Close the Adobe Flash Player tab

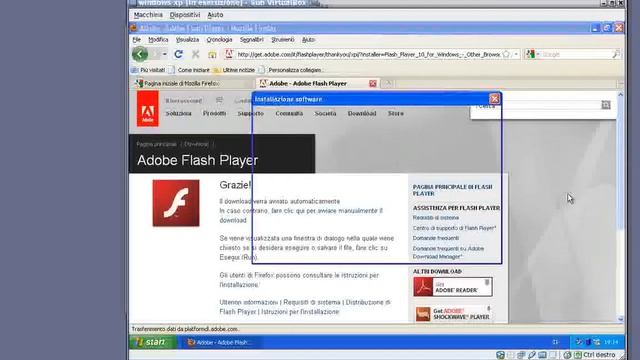click(373, 83)
